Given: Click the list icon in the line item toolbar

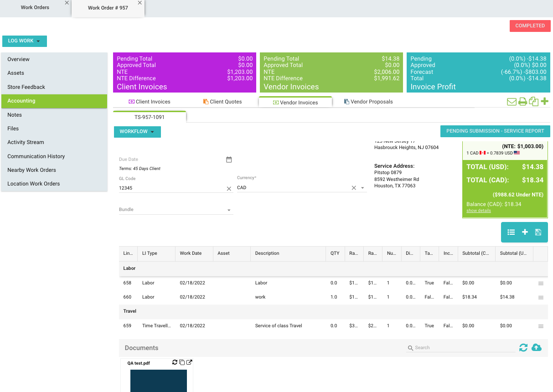Looking at the screenshot, I should 511,232.
